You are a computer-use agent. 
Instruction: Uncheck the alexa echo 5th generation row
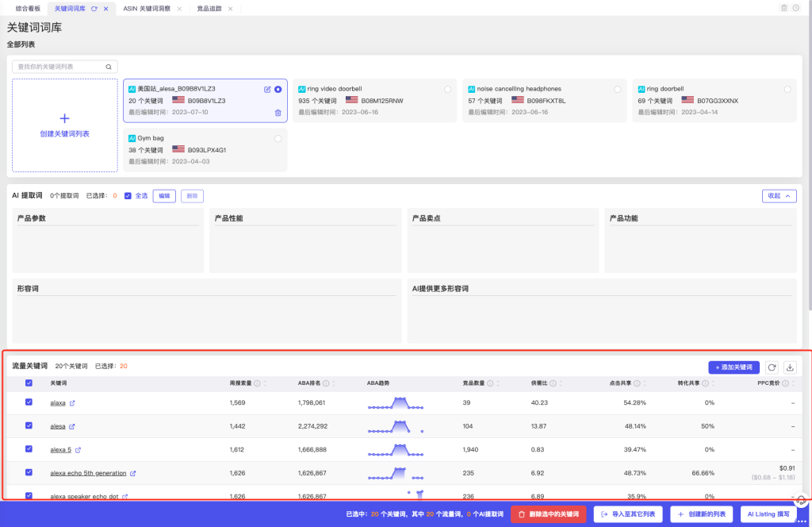29,472
